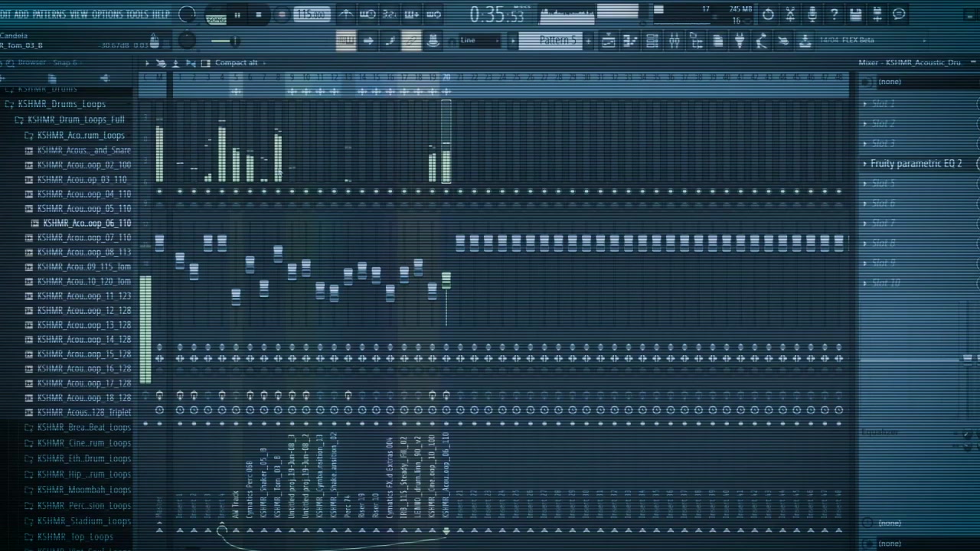Click the step edit arrow icon
The height and width of the screenshot is (551, 980).
coord(368,41)
